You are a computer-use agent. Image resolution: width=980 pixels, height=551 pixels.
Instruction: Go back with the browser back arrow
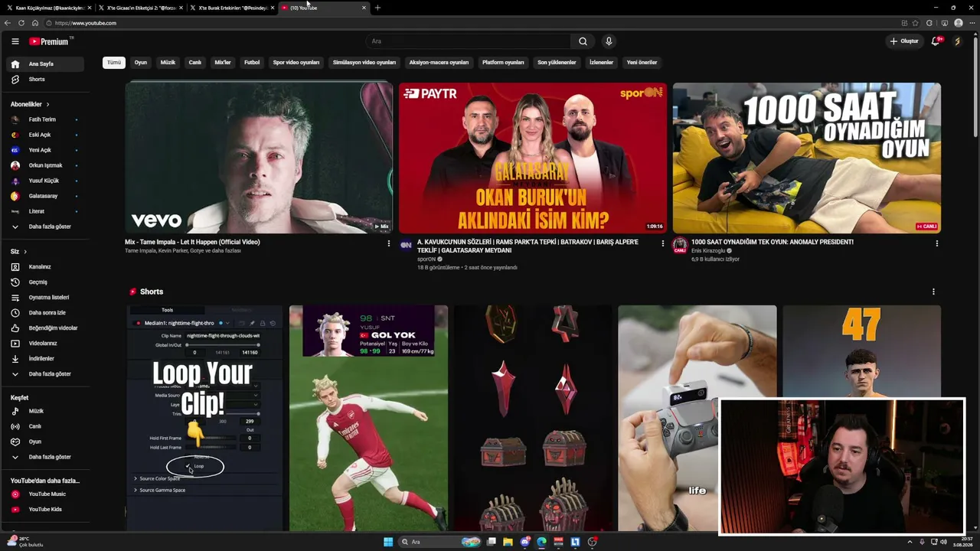[8, 23]
